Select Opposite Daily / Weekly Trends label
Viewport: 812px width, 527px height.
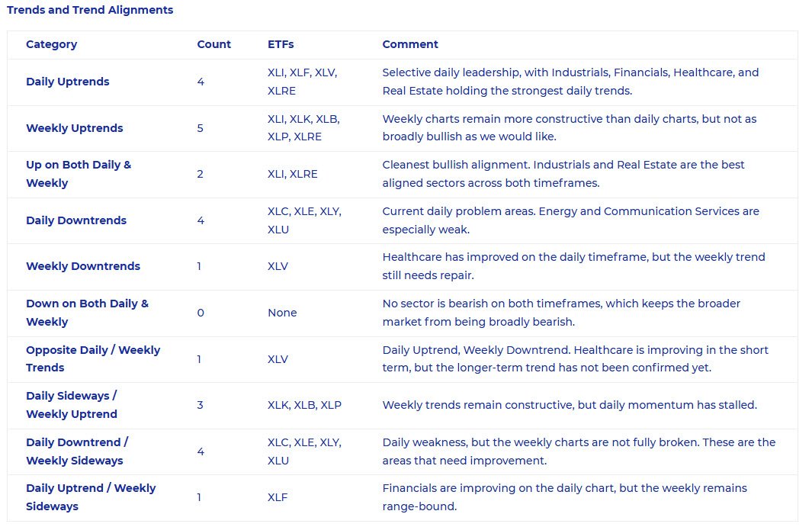click(x=93, y=358)
